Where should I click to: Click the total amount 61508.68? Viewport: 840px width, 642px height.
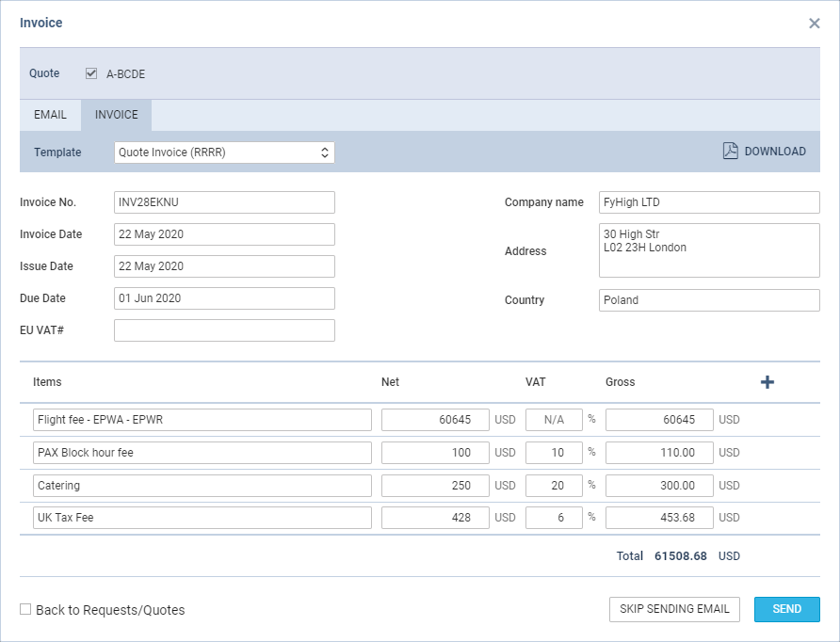(x=680, y=556)
